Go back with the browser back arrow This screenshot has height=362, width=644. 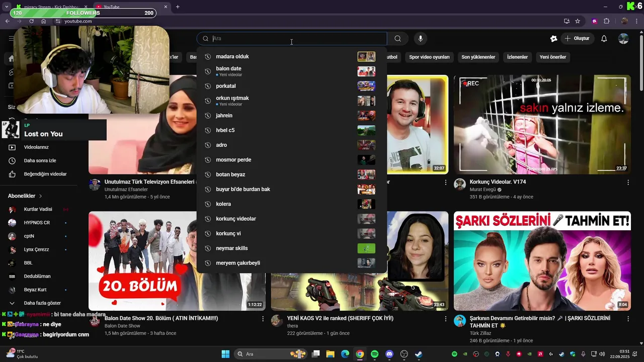click(x=7, y=21)
